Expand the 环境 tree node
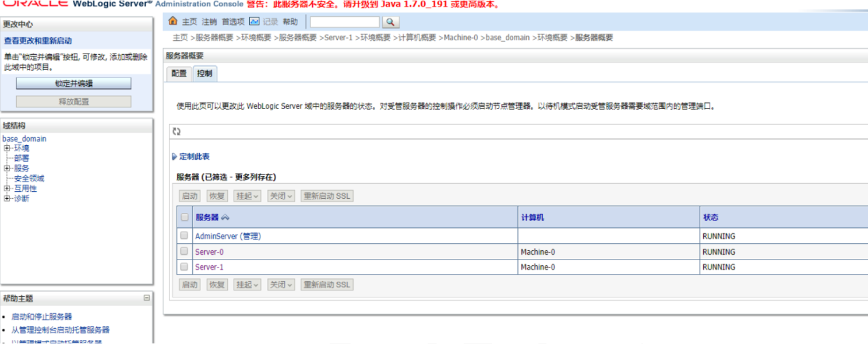Image resolution: width=868 pixels, height=344 pixels. pos(6,148)
